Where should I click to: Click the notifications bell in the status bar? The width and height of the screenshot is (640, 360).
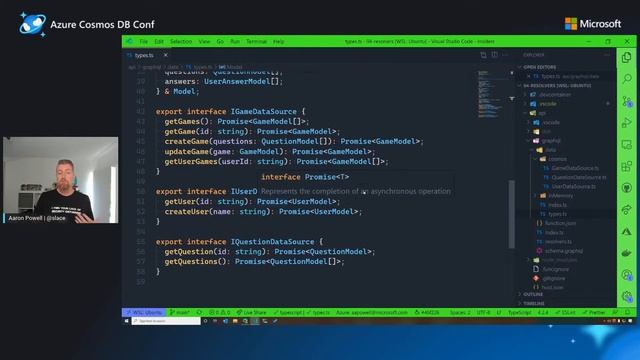[628, 312]
